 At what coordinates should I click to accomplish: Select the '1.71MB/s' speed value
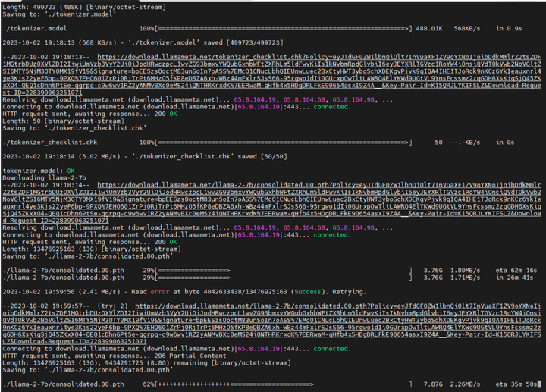coord(465,278)
